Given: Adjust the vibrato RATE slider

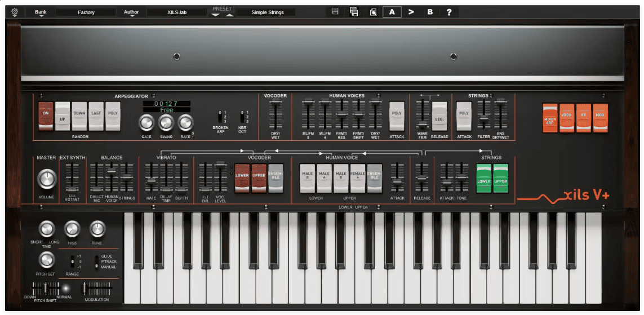Looking at the screenshot, I should 151,178.
